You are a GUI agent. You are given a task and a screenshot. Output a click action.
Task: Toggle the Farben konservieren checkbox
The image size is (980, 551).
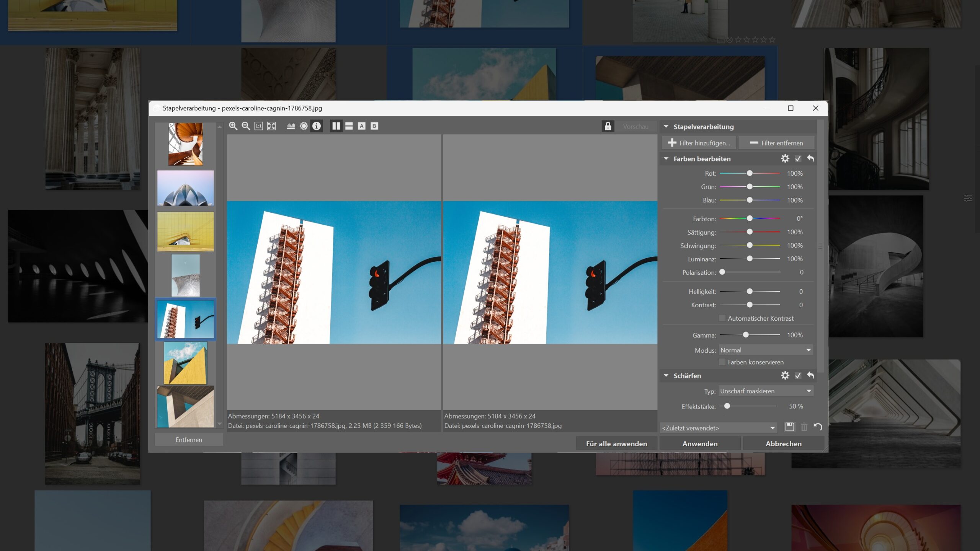722,362
